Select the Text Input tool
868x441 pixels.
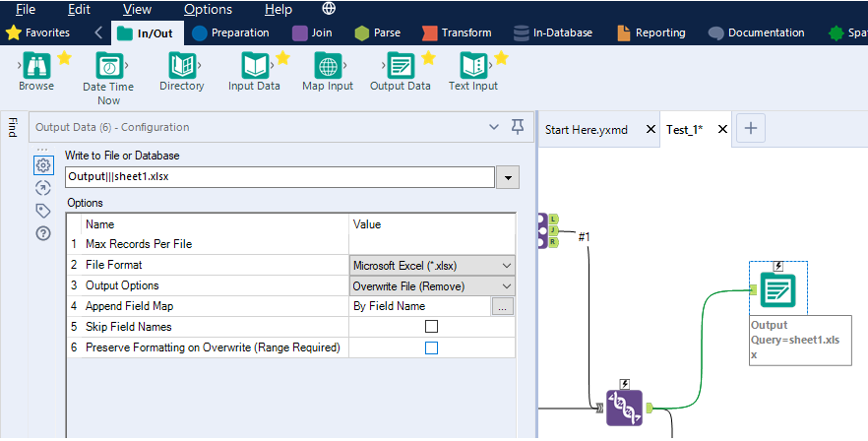tap(472, 66)
